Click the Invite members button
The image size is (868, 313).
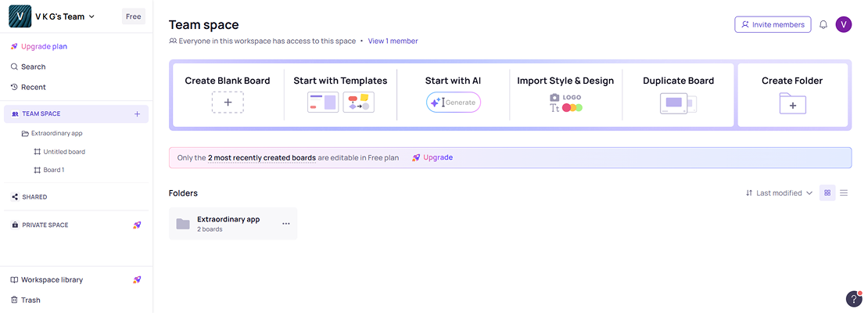coord(773,25)
